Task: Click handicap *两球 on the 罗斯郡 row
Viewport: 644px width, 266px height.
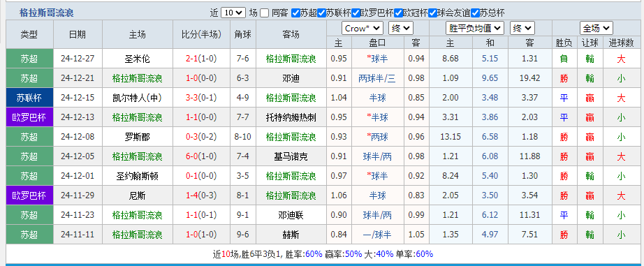Action: tap(377, 137)
